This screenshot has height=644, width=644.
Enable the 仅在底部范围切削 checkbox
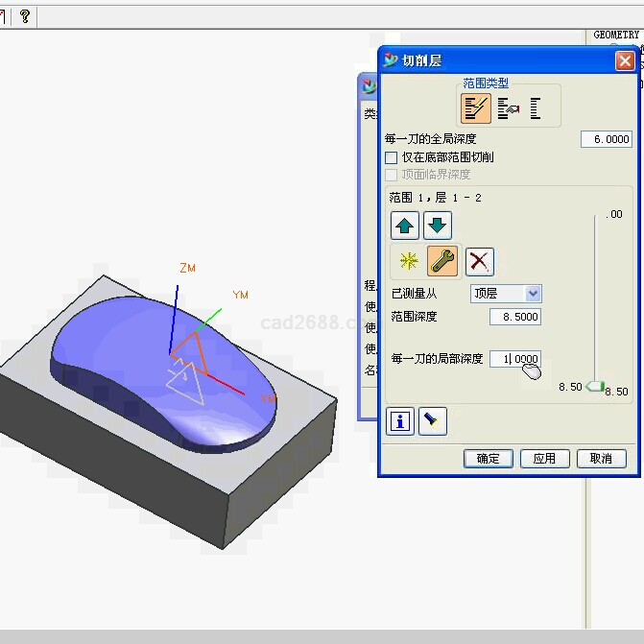tap(391, 157)
